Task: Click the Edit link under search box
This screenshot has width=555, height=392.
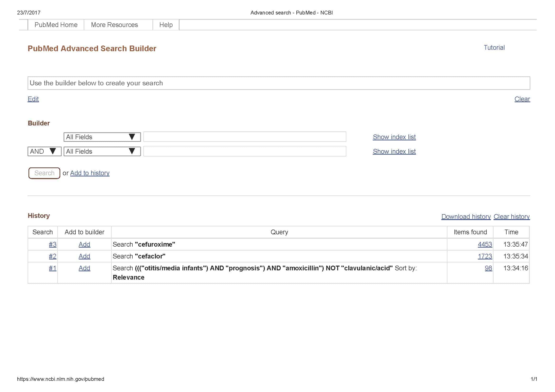Action: click(x=33, y=99)
